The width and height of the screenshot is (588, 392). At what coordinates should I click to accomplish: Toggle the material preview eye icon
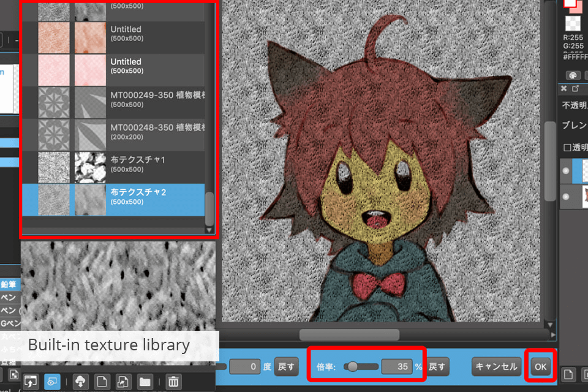[x=52, y=382]
